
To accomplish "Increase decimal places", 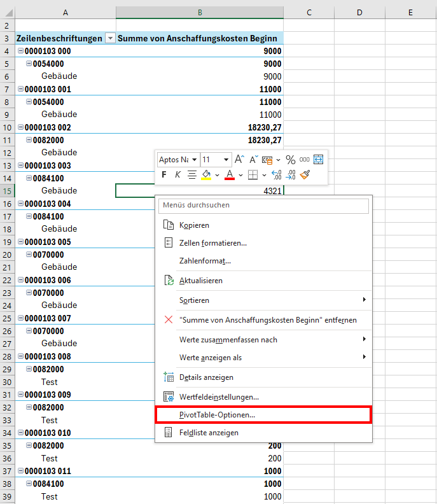I will 276,175.
